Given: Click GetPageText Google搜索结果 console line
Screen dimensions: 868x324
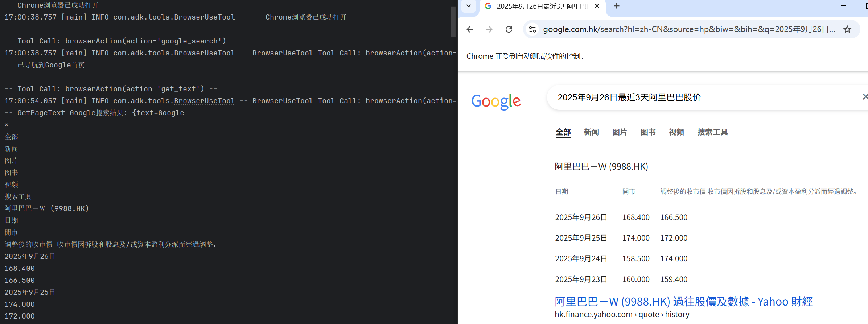Looking at the screenshot, I should click(x=94, y=113).
